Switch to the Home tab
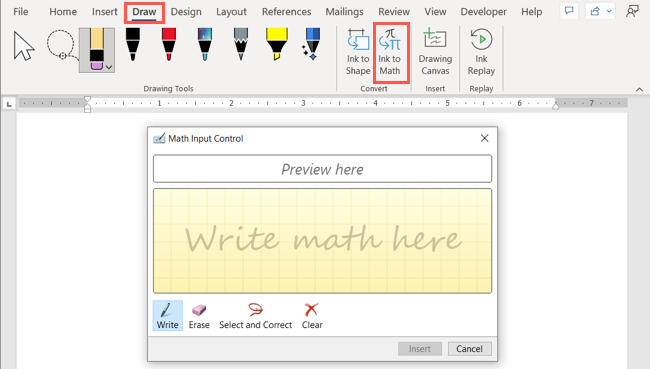This screenshot has width=650, height=369. [63, 12]
